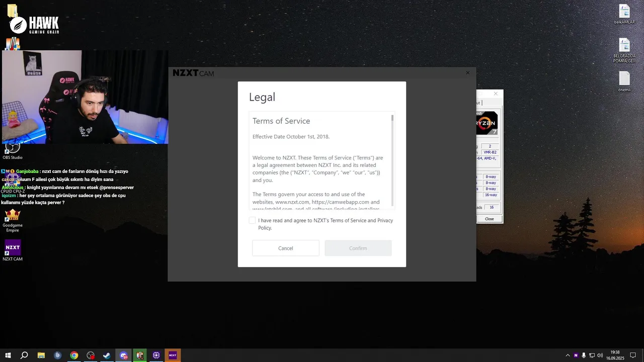Open OBS Studio from the taskbar
The height and width of the screenshot is (362, 644).
pyautogui.click(x=91, y=355)
